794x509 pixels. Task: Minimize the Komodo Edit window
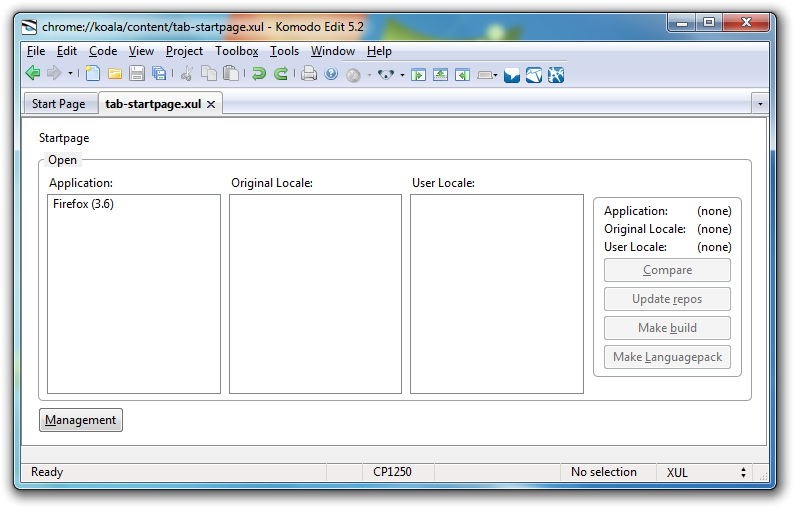tap(682, 23)
